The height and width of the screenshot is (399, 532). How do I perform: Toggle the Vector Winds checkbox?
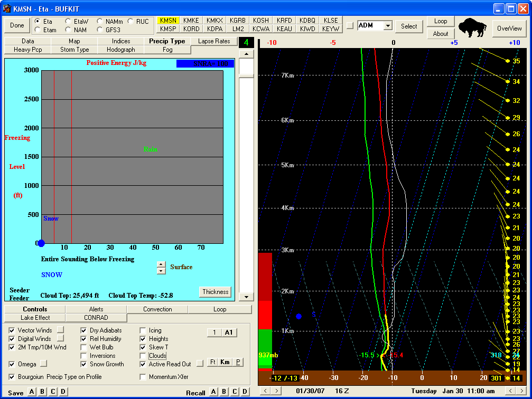(x=12, y=330)
